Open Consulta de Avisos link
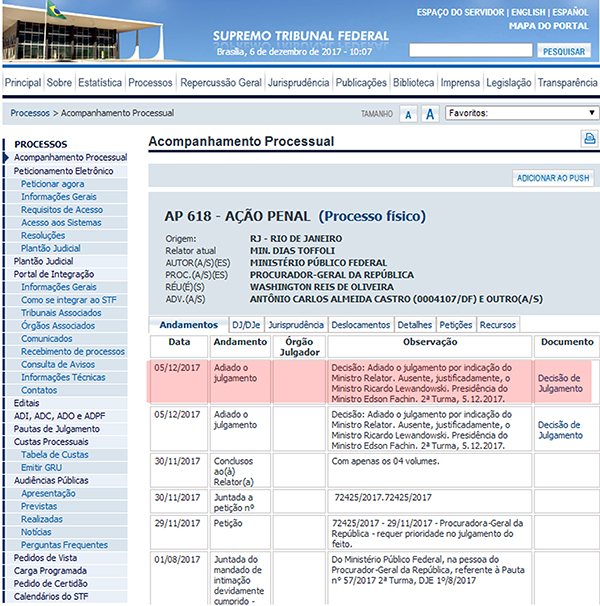600x606 pixels. pyautogui.click(x=58, y=364)
